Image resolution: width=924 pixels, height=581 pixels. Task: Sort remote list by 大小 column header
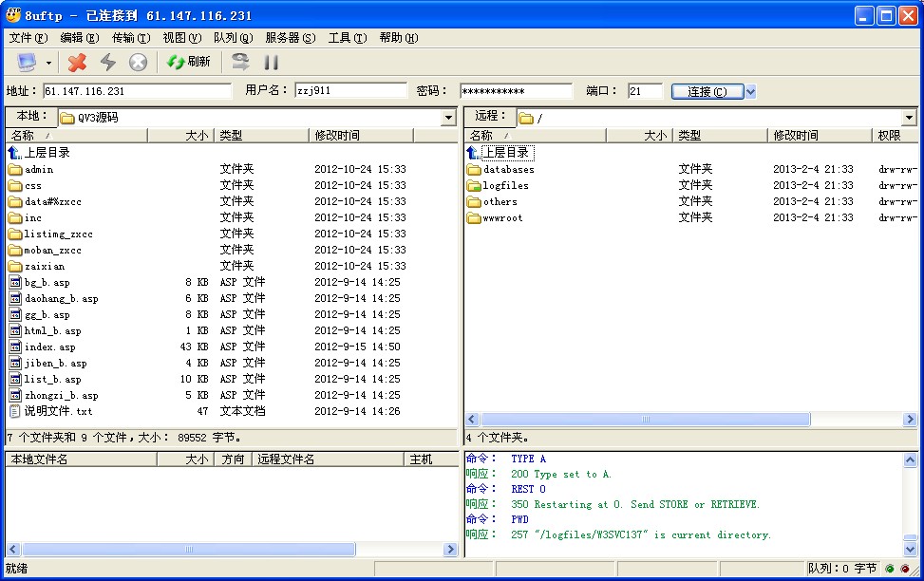coord(639,136)
